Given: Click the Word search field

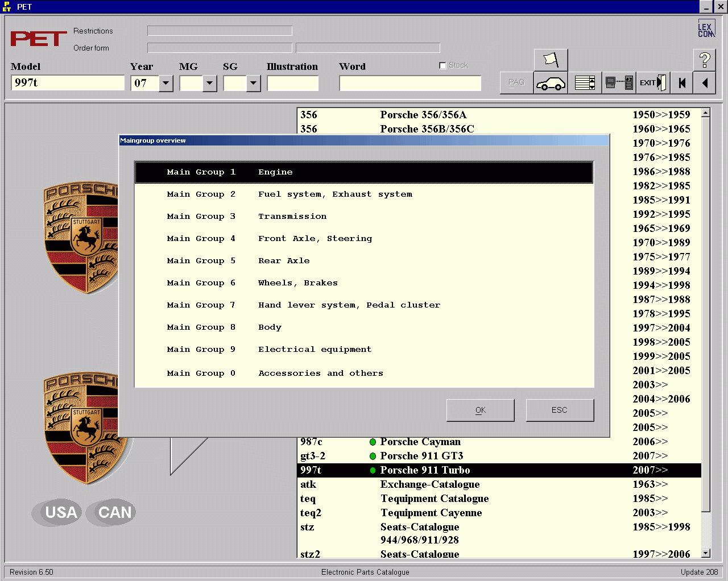Looking at the screenshot, I should (410, 83).
